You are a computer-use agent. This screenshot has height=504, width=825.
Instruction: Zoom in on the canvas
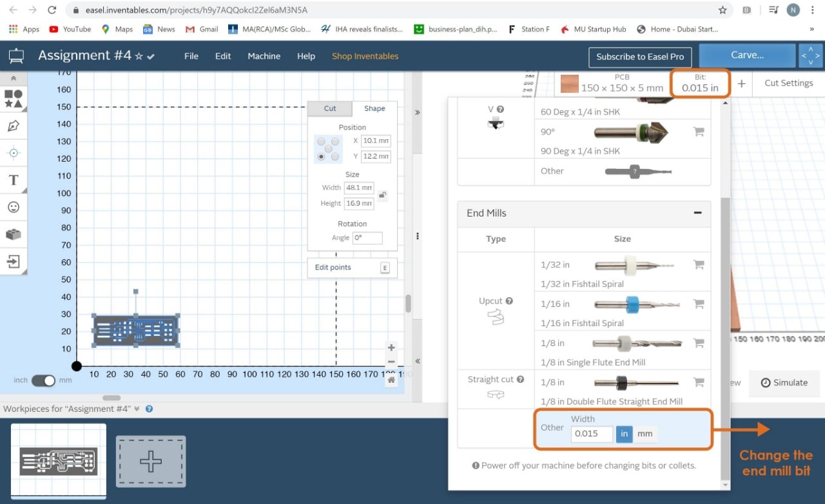(x=391, y=347)
